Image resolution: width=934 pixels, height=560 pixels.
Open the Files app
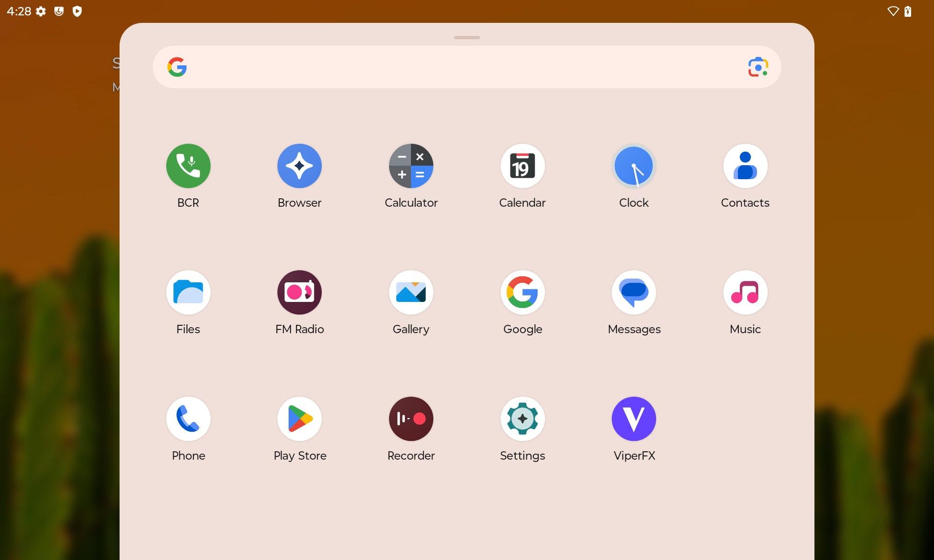pos(188,293)
